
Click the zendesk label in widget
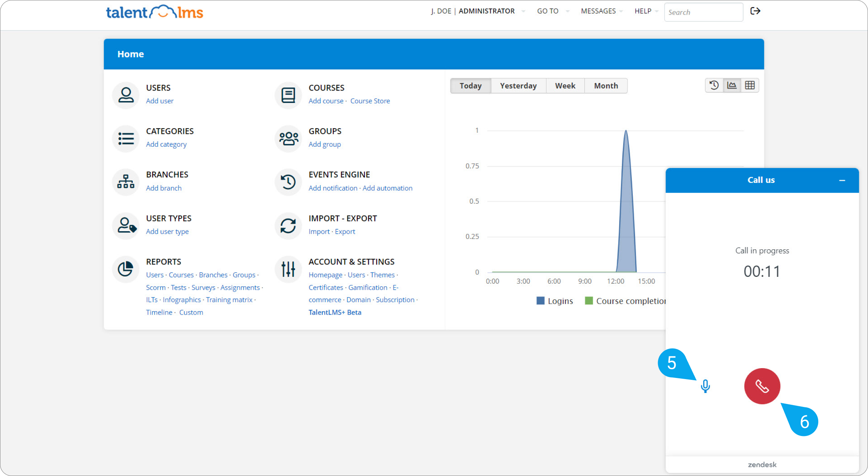762,464
